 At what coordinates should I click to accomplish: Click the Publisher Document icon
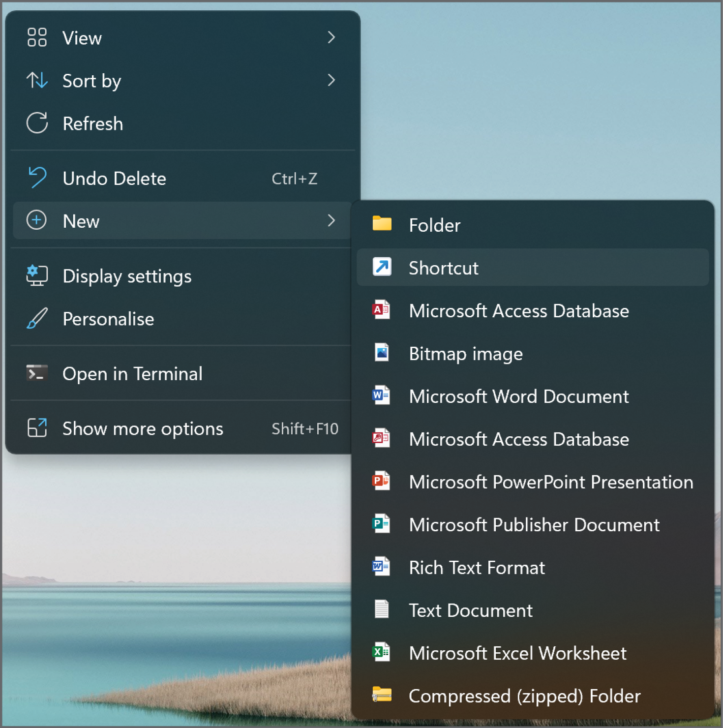[381, 523]
